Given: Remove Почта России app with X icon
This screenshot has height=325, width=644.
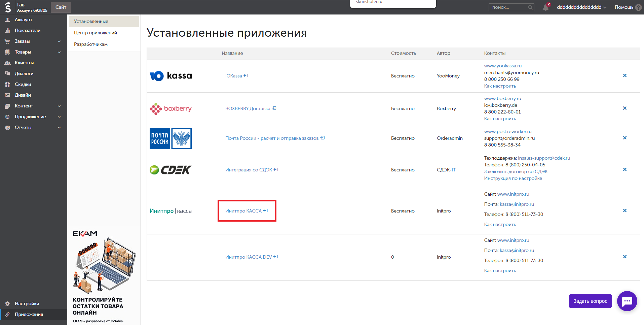Looking at the screenshot, I should 625,138.
